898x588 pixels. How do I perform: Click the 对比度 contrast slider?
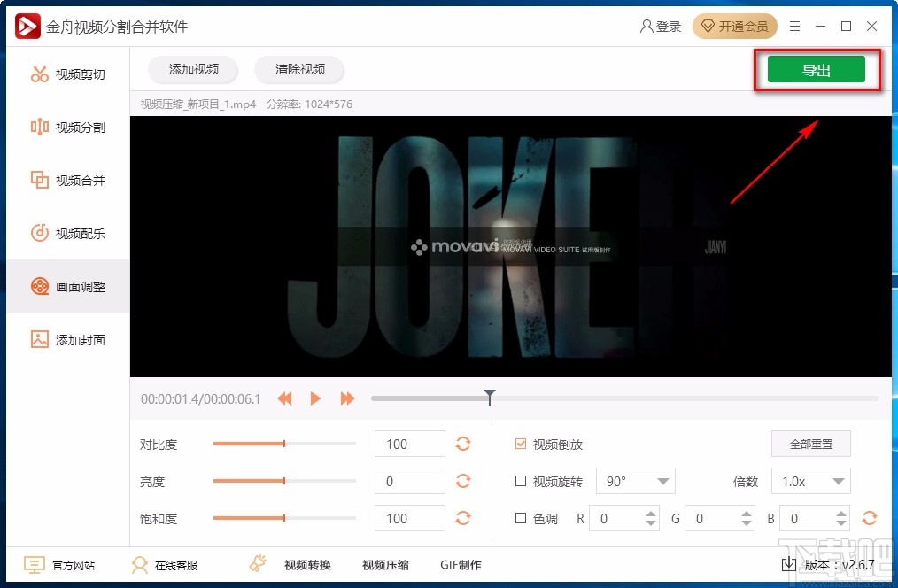284,444
